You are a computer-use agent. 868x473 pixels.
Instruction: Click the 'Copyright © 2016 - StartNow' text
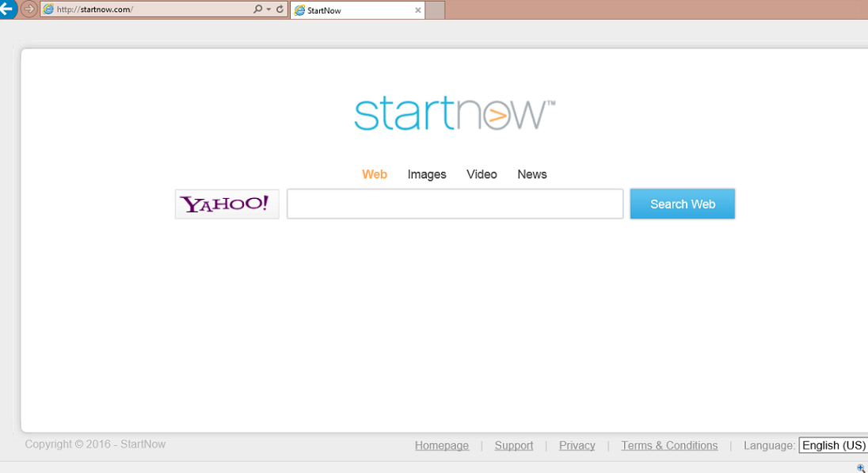95,444
